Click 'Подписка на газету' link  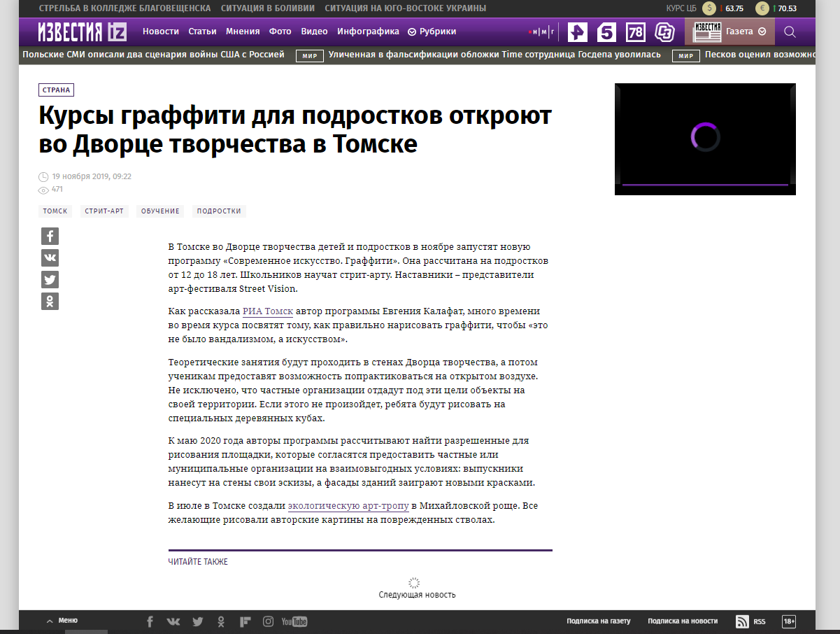coord(599,621)
